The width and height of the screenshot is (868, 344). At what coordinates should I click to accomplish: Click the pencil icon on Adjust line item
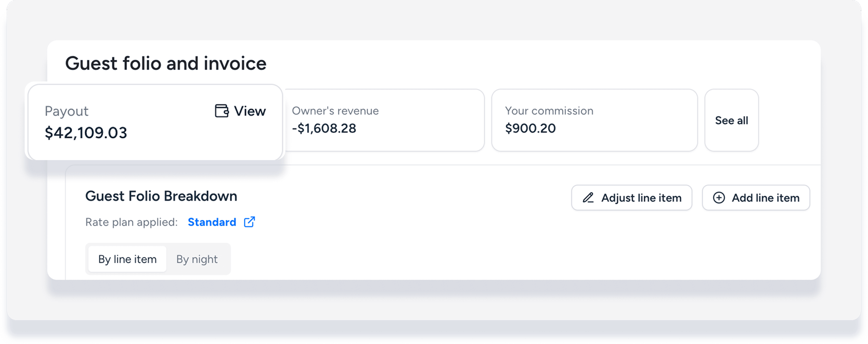point(588,198)
